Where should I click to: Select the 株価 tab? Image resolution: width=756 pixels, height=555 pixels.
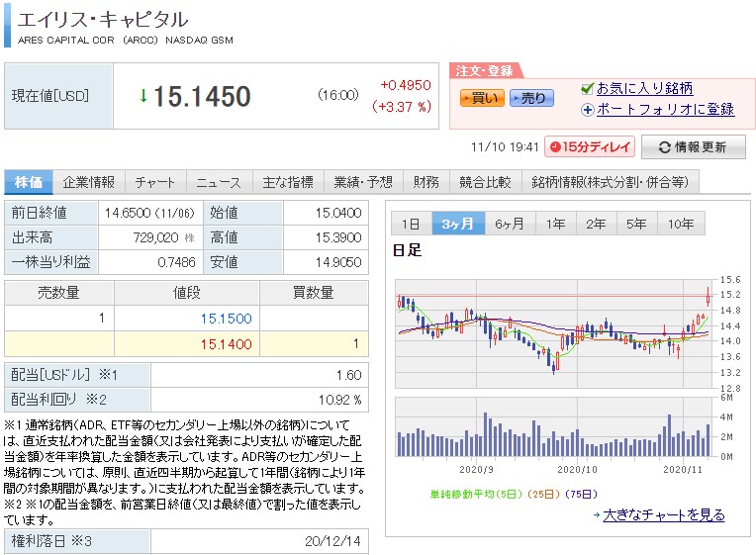click(29, 182)
